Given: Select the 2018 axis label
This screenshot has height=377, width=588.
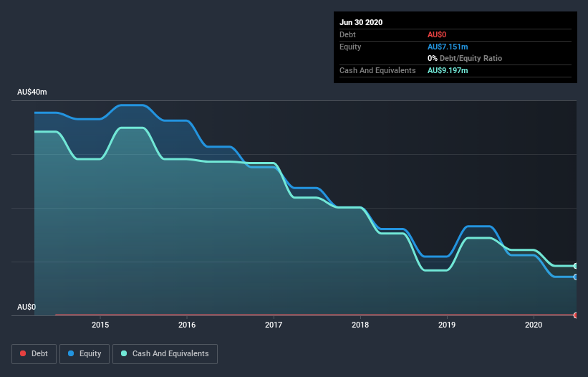Looking at the screenshot, I should 360,325.
